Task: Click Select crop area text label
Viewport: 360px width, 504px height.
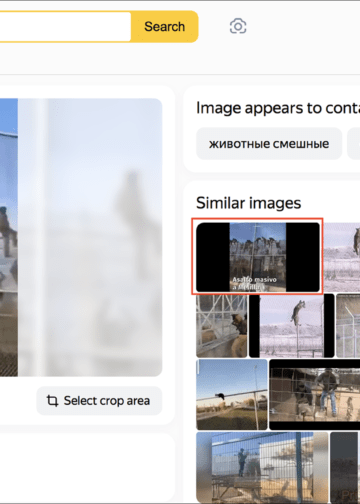Action: pyautogui.click(x=107, y=401)
